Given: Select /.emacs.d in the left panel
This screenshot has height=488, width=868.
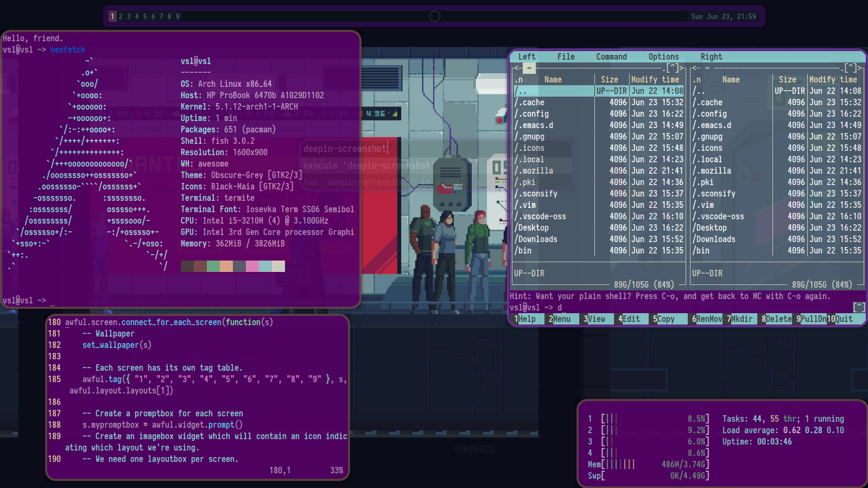Looking at the screenshot, I should (x=599, y=125).
